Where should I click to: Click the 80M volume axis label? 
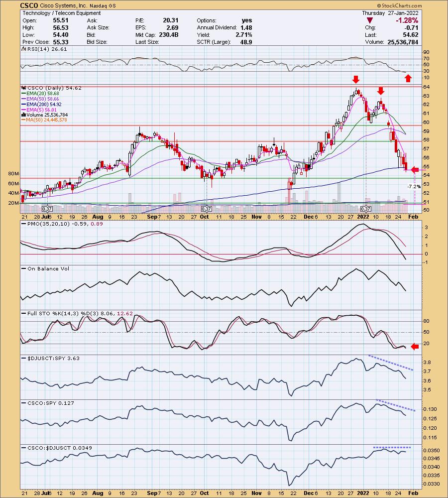pyautogui.click(x=13, y=174)
